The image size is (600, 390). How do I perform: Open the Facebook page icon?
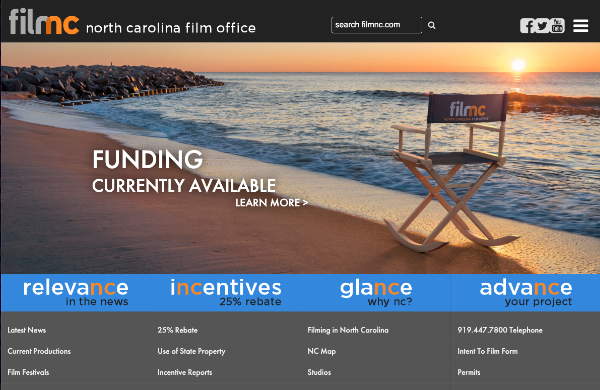[x=527, y=26]
